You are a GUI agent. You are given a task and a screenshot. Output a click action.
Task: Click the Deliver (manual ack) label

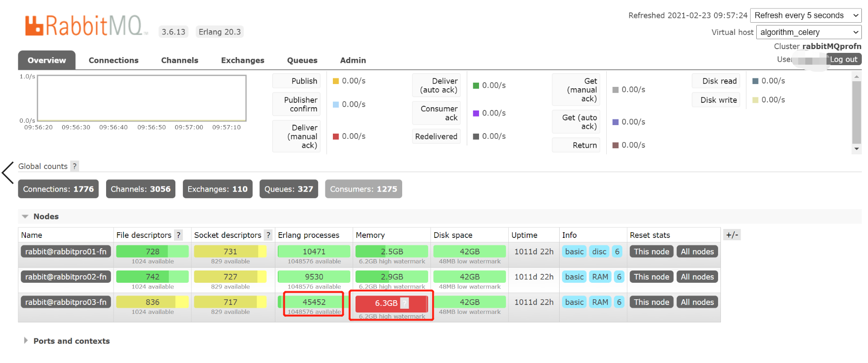(x=297, y=136)
